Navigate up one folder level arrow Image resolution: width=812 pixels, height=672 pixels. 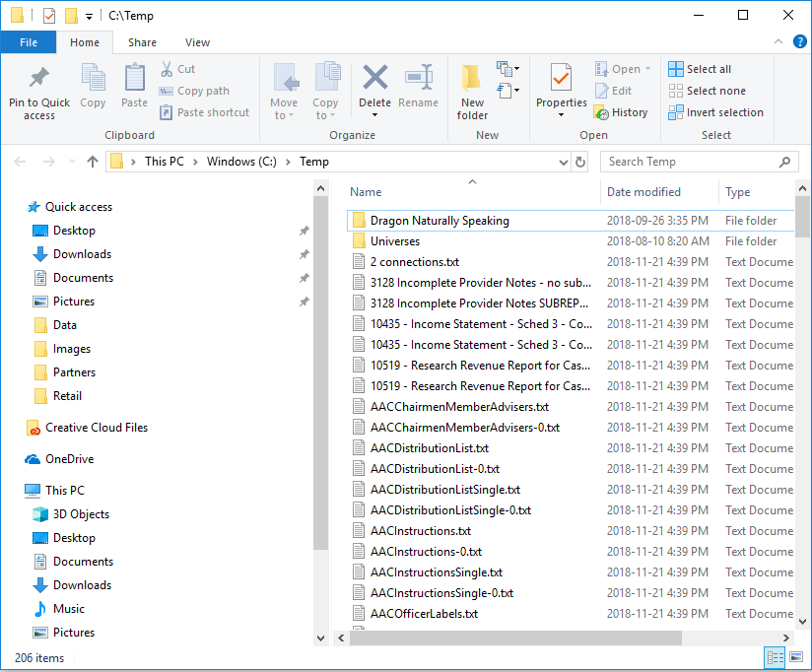tap(93, 162)
